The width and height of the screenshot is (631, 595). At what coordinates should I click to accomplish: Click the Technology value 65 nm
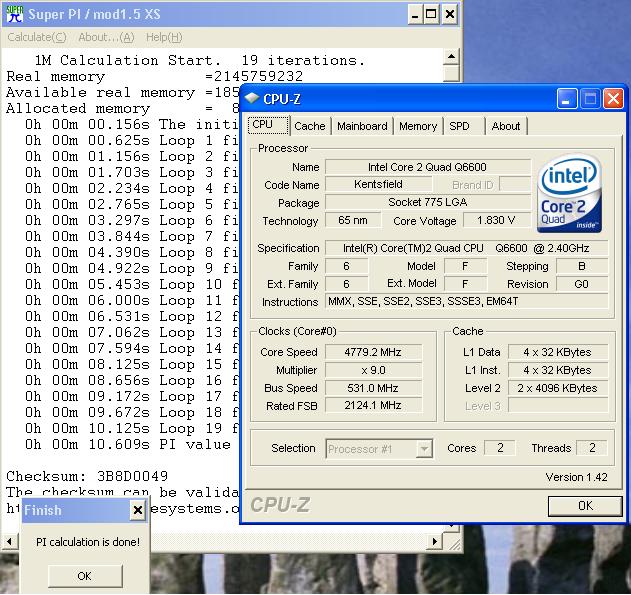353,220
